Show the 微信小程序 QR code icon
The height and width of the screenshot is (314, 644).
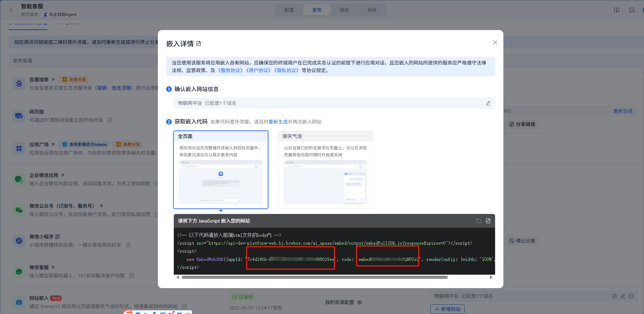pos(58,237)
